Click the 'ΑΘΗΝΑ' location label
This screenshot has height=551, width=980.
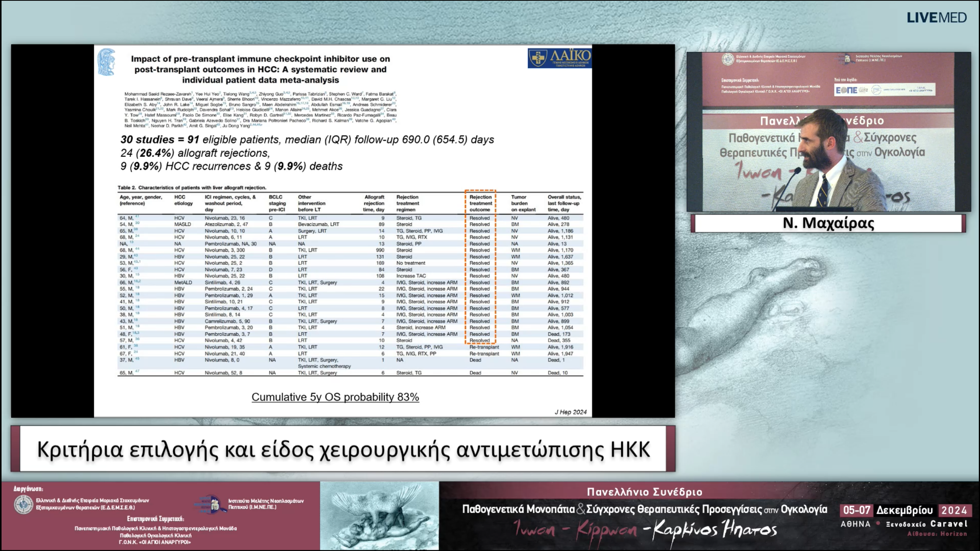click(855, 524)
